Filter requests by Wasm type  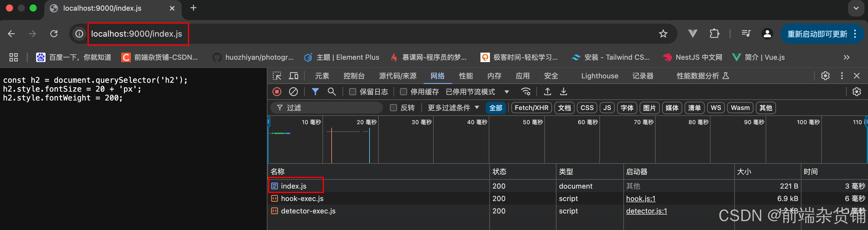(x=740, y=108)
